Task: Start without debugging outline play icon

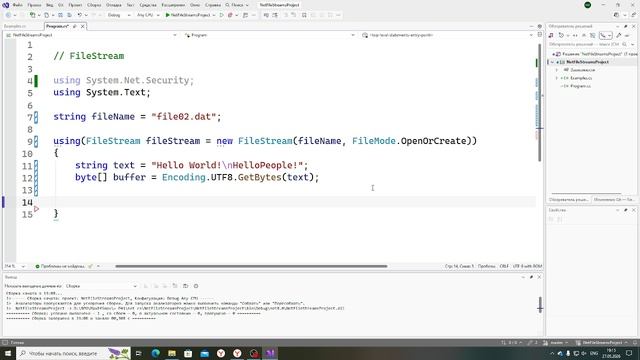Action: [221, 15]
